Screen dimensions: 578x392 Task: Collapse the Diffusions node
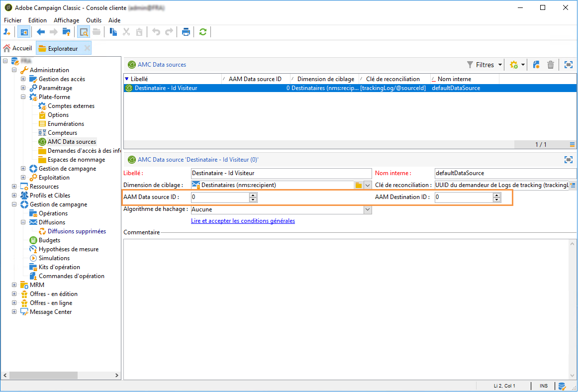click(x=23, y=222)
